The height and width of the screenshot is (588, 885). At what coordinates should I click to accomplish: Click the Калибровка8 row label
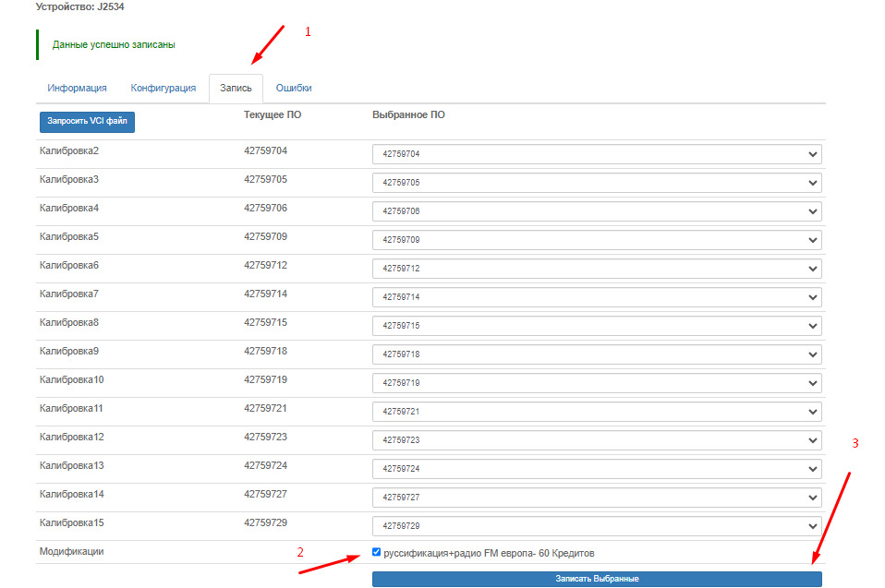pos(69,323)
